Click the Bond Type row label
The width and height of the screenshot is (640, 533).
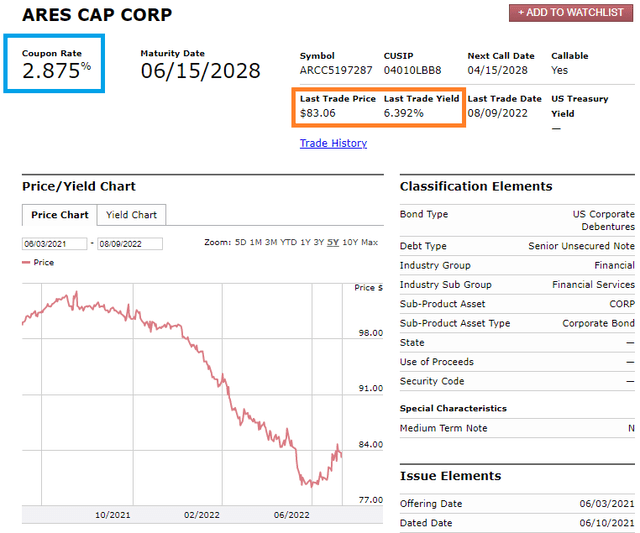pos(424,214)
